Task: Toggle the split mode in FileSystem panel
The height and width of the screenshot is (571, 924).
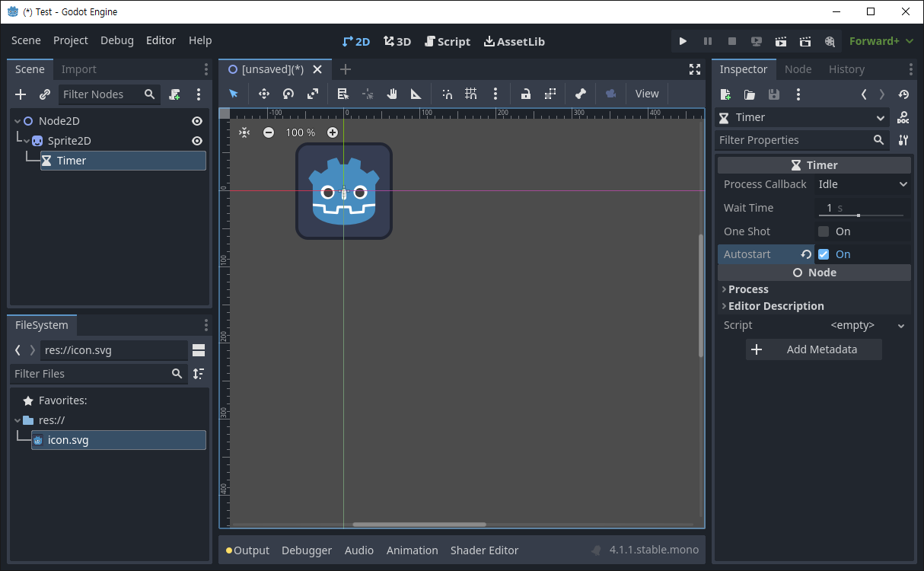Action: tap(199, 350)
